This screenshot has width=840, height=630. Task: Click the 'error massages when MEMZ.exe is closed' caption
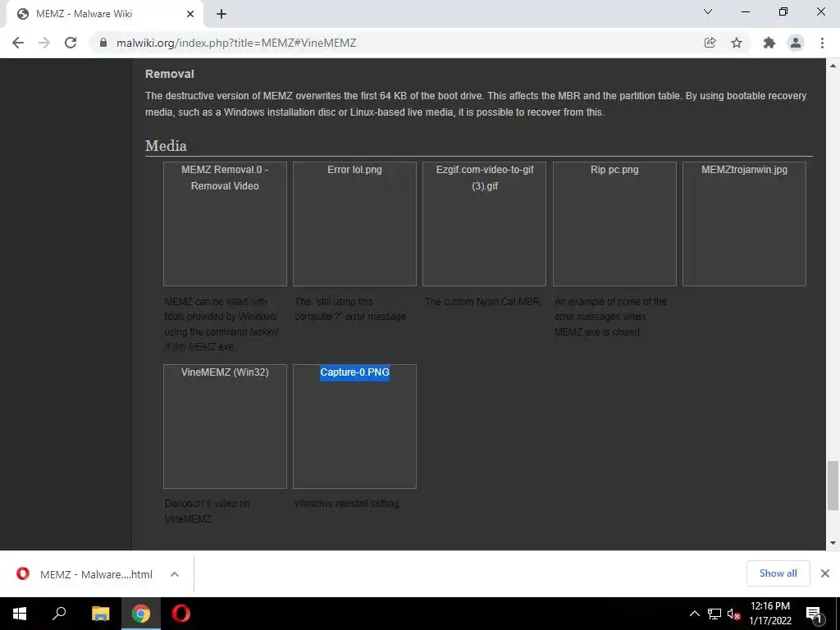610,317
